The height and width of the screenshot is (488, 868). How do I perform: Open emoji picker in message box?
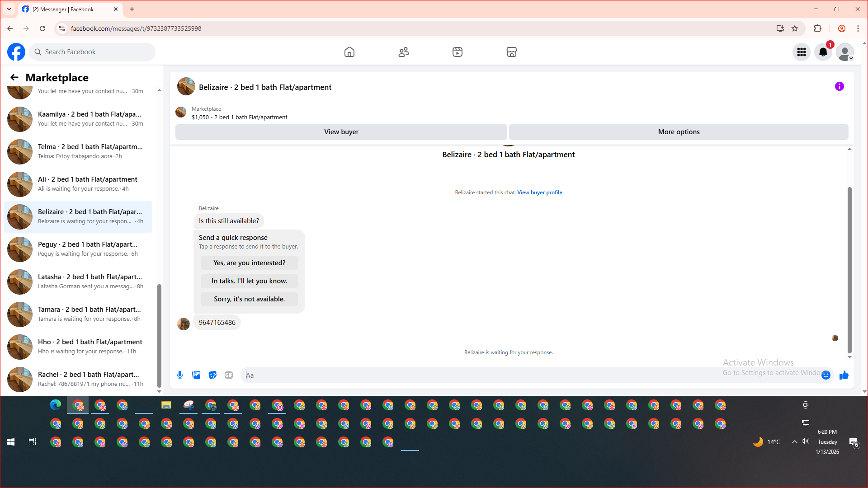pyautogui.click(x=826, y=375)
